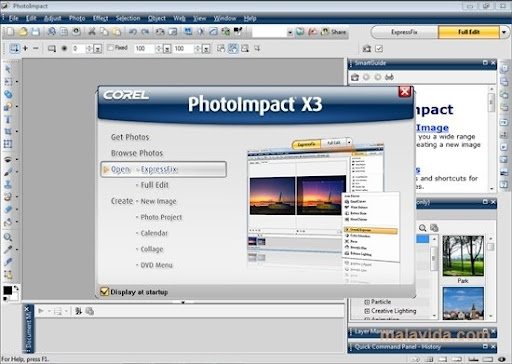This screenshot has height=364, width=512.
Task: Toggle the Display at startup checkbox
Action: click(105, 292)
